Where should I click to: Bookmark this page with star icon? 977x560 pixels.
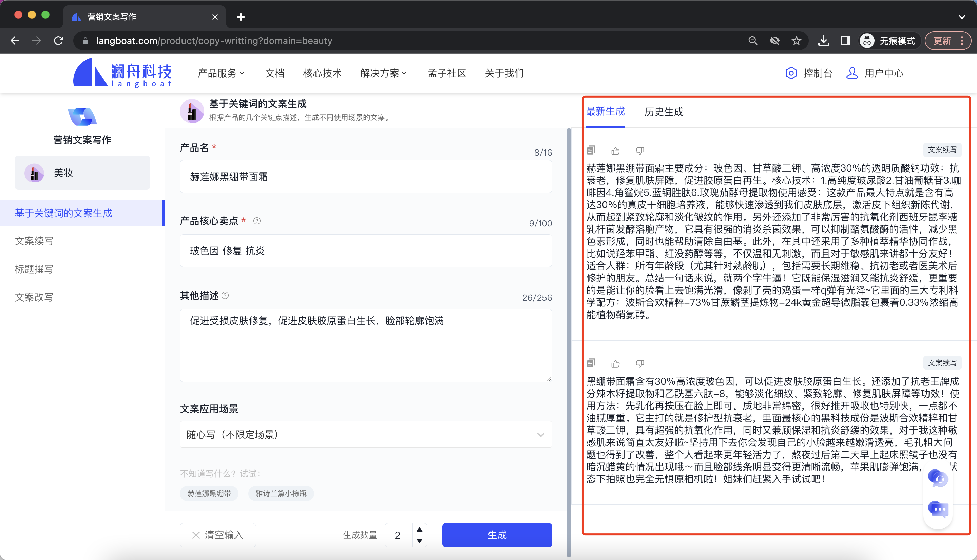pos(796,41)
